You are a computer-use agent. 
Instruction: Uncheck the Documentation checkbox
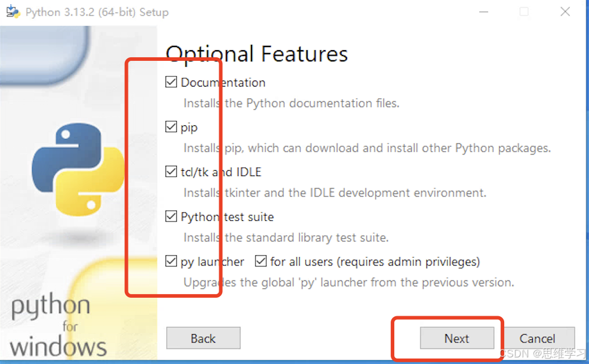[171, 82]
